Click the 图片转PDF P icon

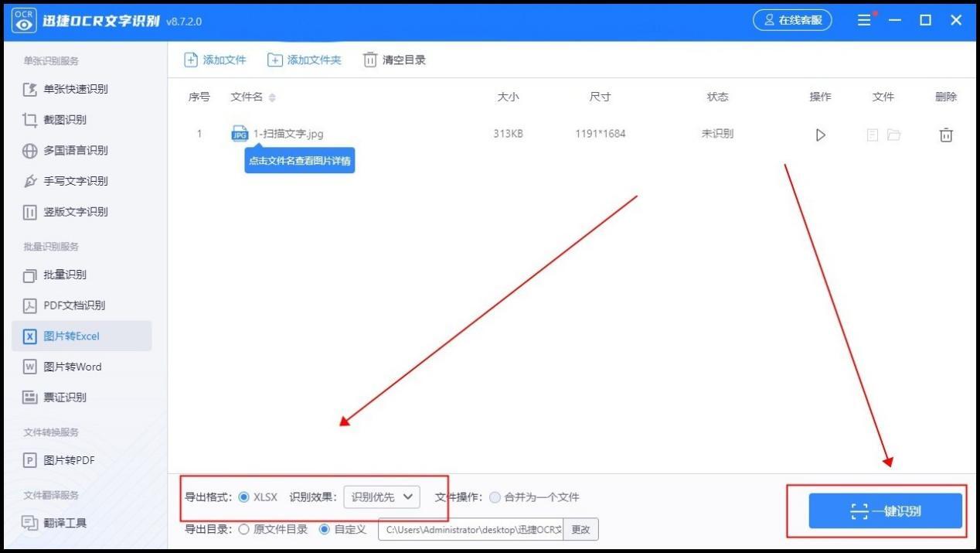click(30, 460)
